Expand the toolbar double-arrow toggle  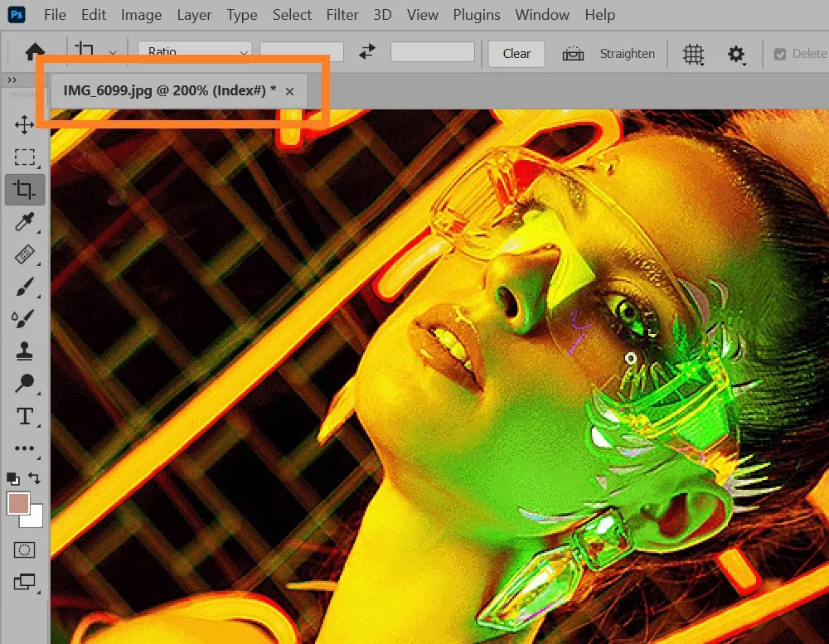point(12,80)
